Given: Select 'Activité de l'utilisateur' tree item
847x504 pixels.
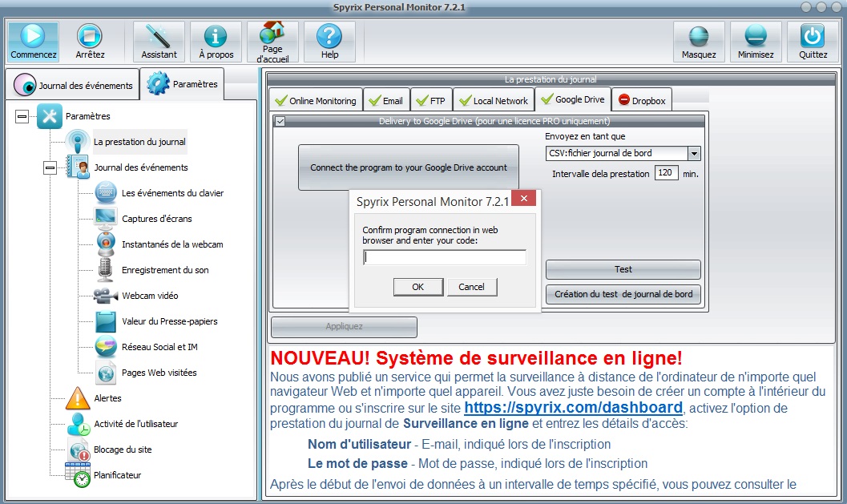Looking at the screenshot, I should click(135, 424).
